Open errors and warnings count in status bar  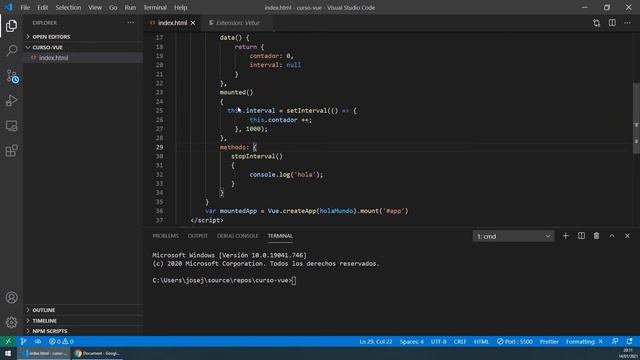(61, 341)
